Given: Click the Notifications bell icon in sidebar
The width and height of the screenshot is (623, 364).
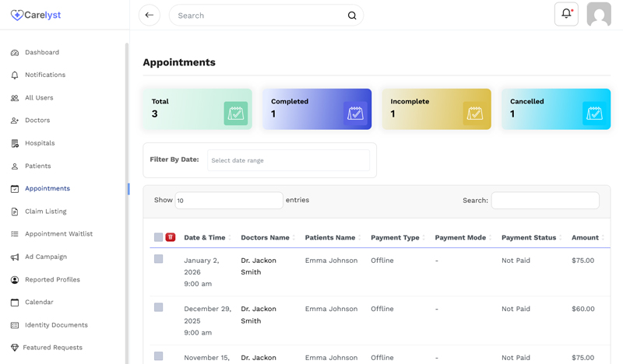Looking at the screenshot, I should click(x=15, y=75).
